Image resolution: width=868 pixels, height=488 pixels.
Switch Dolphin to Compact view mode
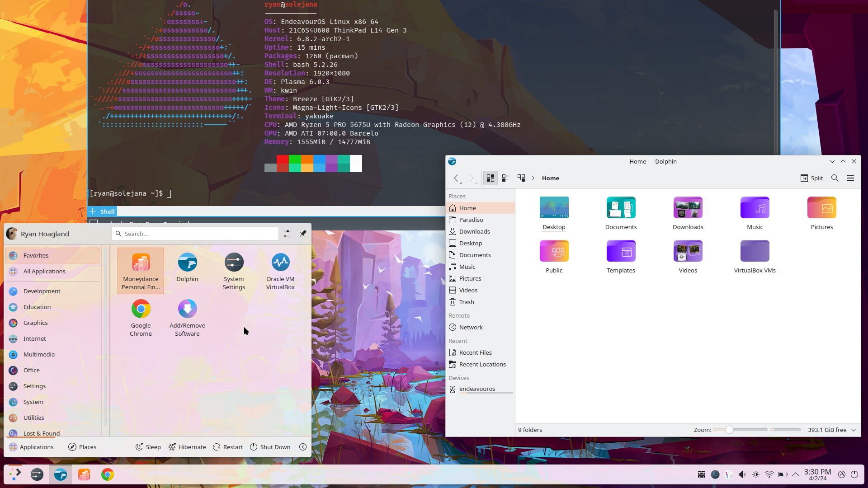point(506,178)
